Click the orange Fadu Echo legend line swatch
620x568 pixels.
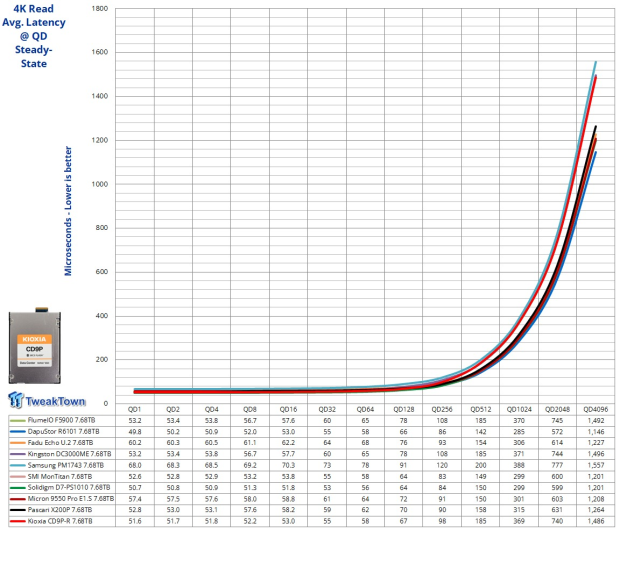(18, 443)
